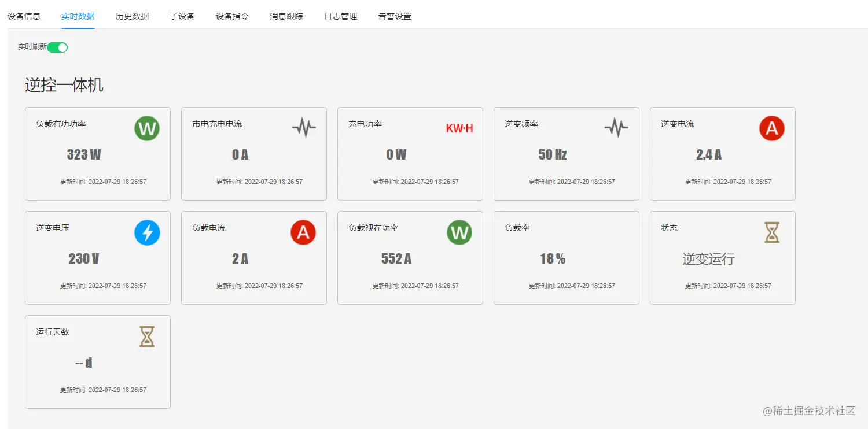This screenshot has height=429, width=868.
Task: Open the 历史数据 tab
Action: (x=132, y=16)
